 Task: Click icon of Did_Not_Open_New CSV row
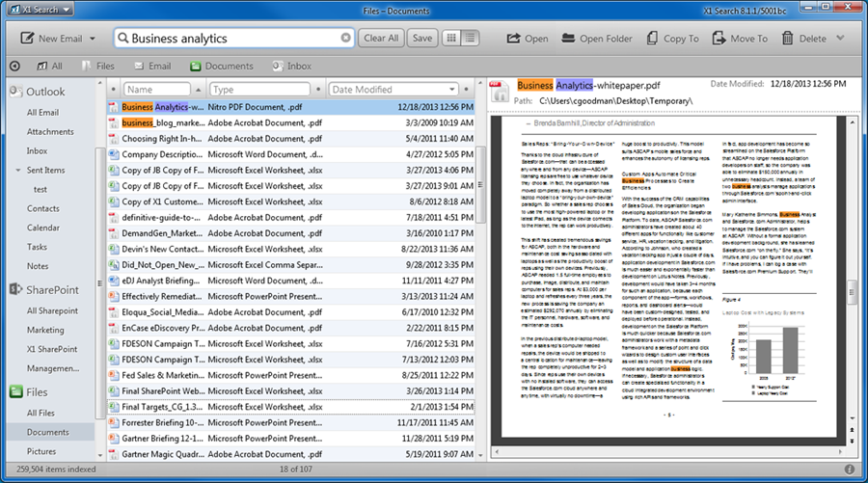pos(114,264)
